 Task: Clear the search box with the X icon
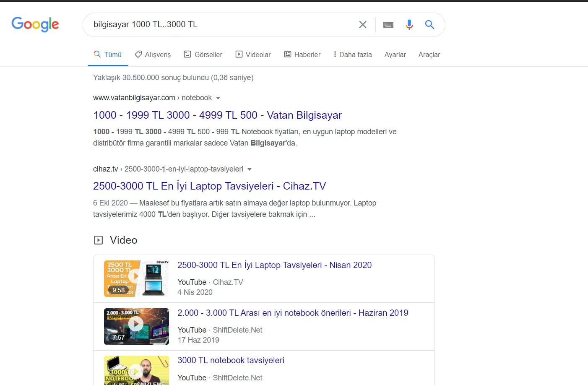pyautogui.click(x=363, y=25)
